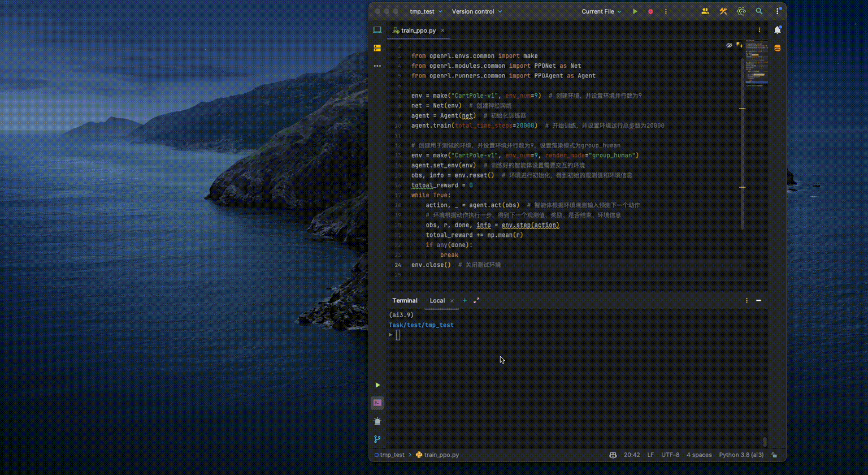Expand the Current File run configuration
Viewport: 868px width, 475px height.
pyautogui.click(x=601, y=11)
